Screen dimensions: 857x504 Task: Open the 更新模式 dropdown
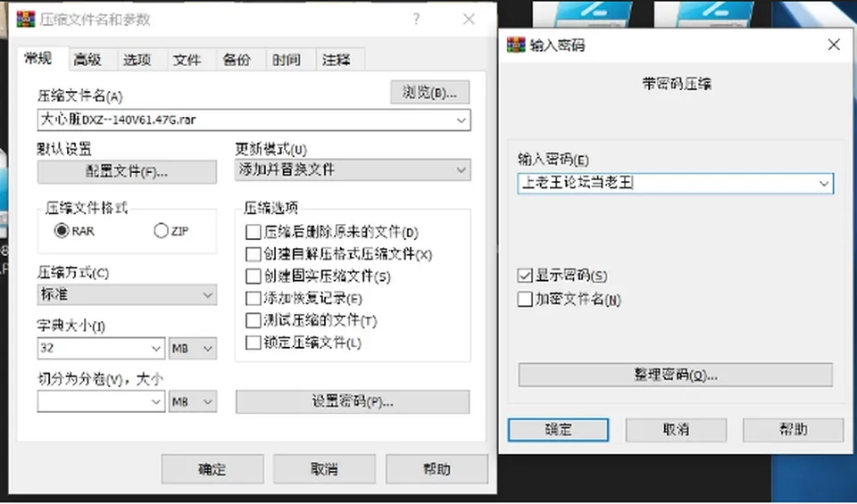[x=353, y=169]
